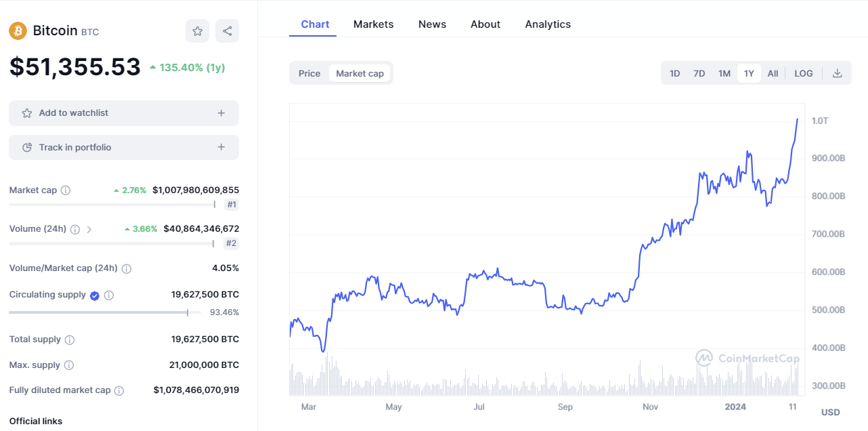Click the 600.00B label on the y-axis
Viewport: 868px width, 431px height.
[828, 272]
